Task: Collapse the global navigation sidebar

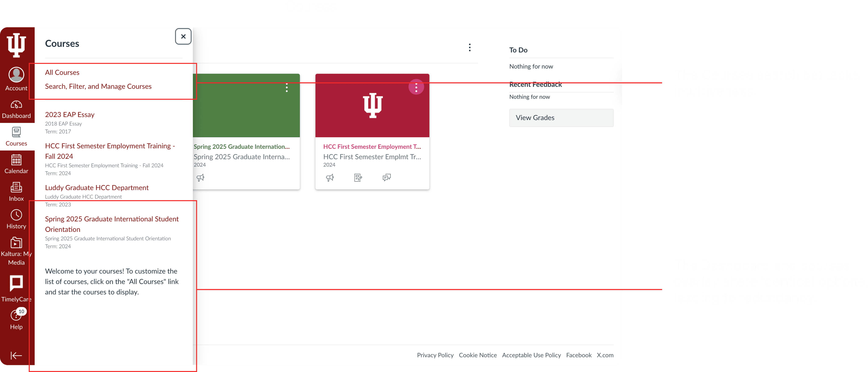Action: [16, 355]
